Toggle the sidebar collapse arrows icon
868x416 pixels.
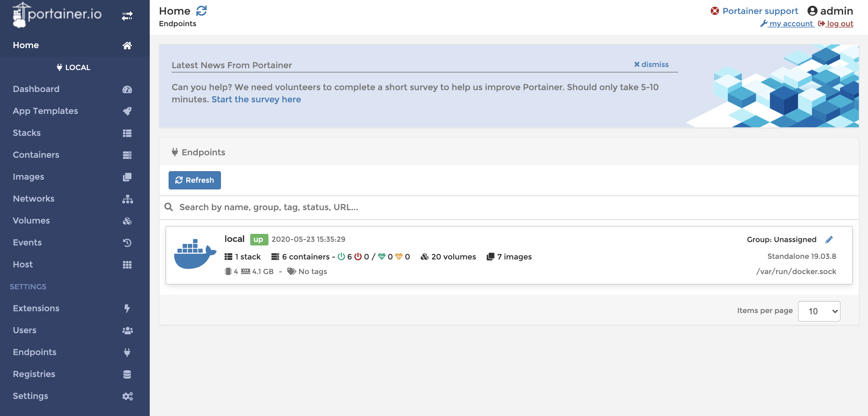tap(127, 16)
